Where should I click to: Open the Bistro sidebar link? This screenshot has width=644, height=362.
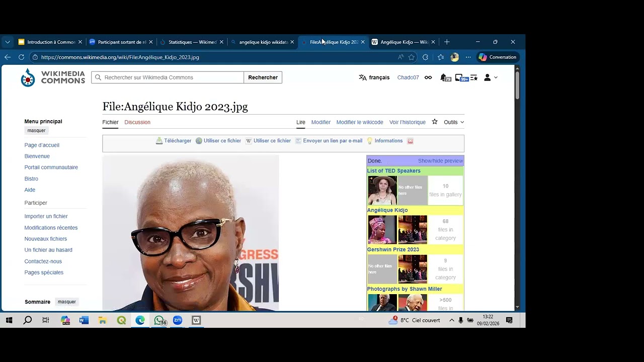pyautogui.click(x=31, y=179)
